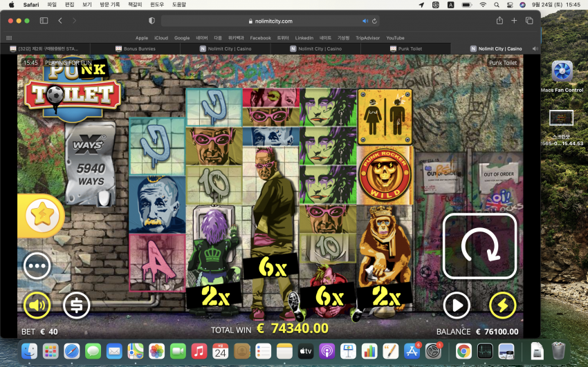This screenshot has width=588, height=367.
Task: Show the Safari tab overview
Action: pyautogui.click(x=529, y=21)
